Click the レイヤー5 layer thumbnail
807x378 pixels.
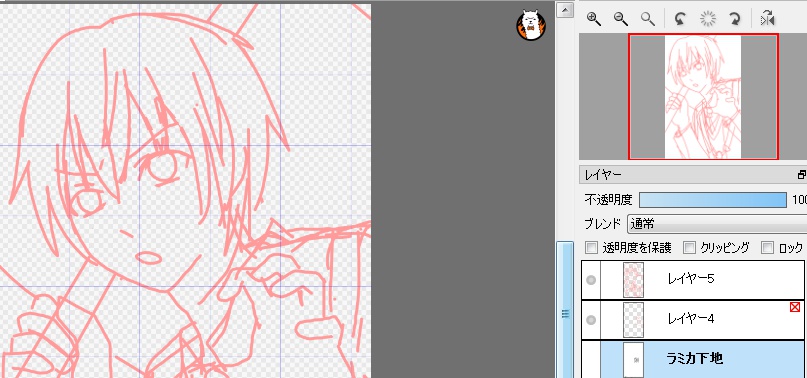click(x=634, y=280)
